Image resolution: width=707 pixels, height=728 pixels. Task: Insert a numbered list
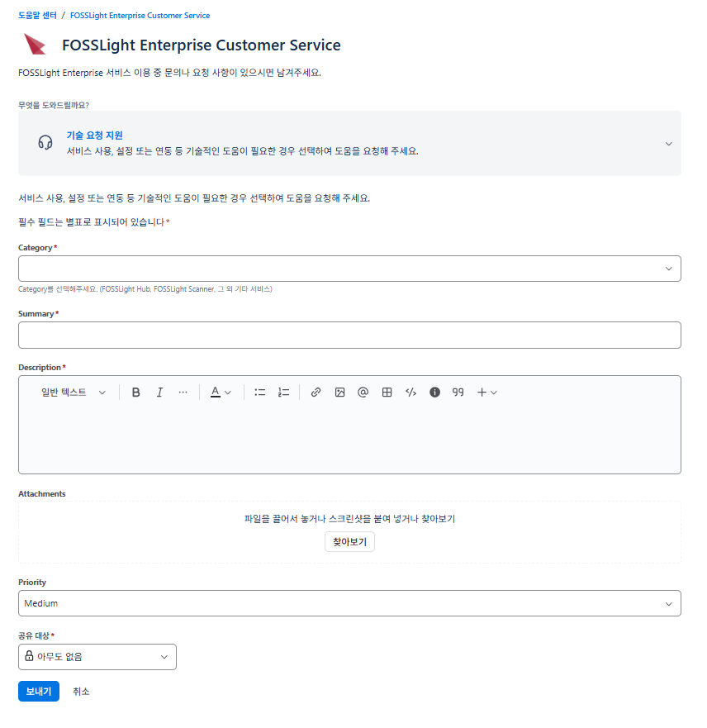point(283,393)
